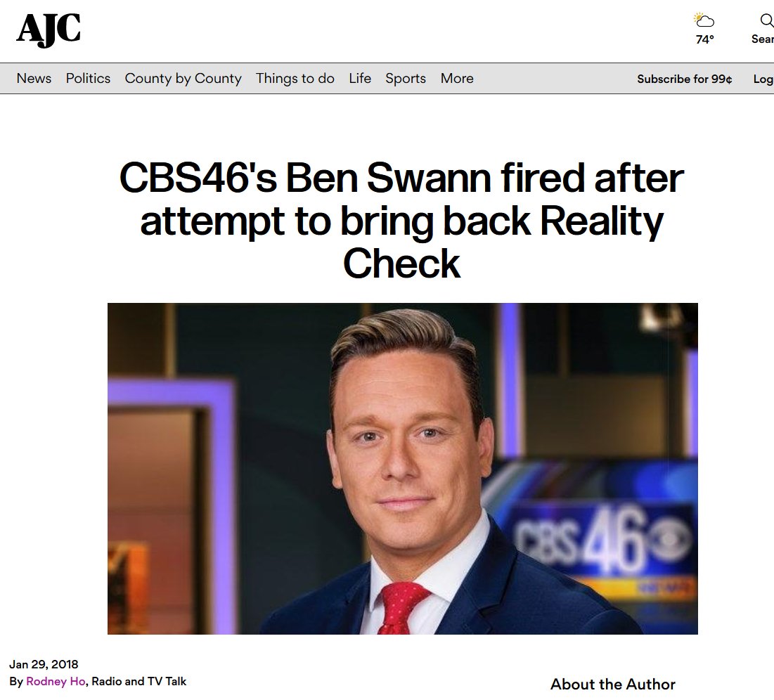Viewport: 774px width, 700px height.
Task: Click the AJC logo
Action: pos(49,30)
